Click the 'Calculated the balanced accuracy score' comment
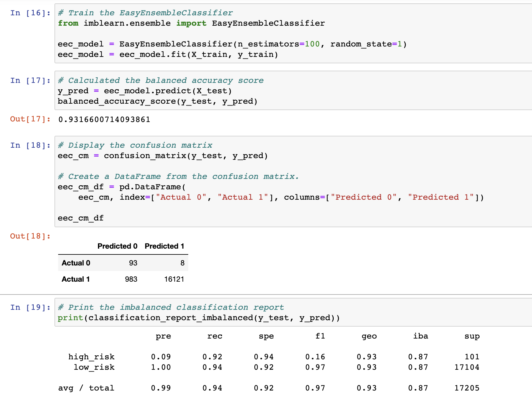The image size is (532, 400). point(161,80)
